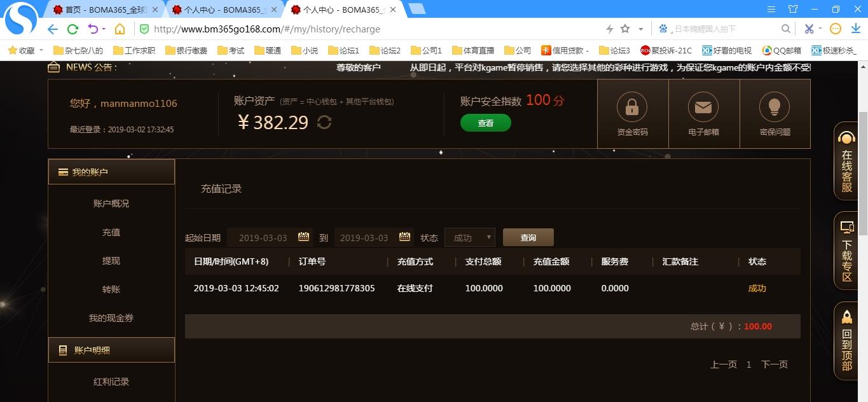Close the active 个人中心 tab
The height and width of the screenshot is (402, 868).
[393, 10]
